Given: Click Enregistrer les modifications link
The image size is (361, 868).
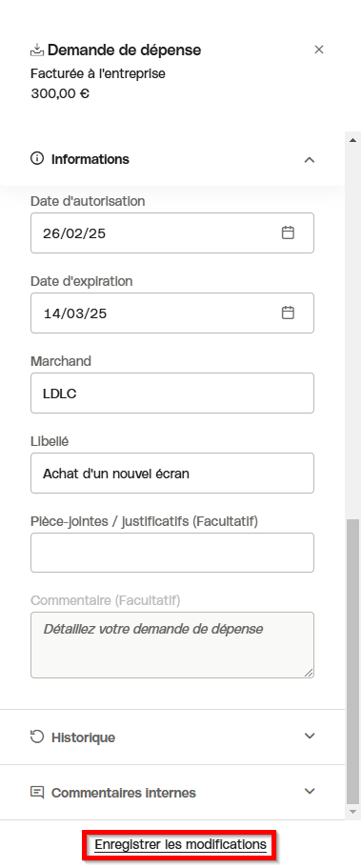Looking at the screenshot, I should point(181,845).
